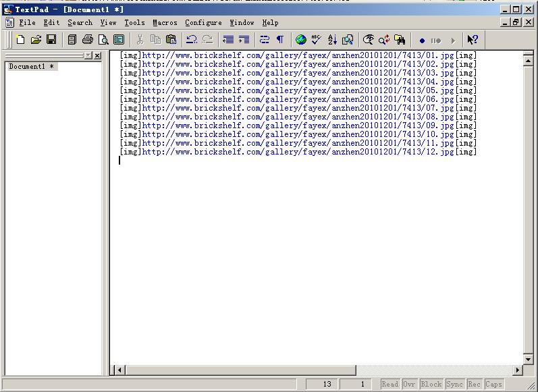Image resolution: width=538 pixels, height=392 pixels.
Task: Paste from clipboard using the toolbar icon
Action: 171,40
